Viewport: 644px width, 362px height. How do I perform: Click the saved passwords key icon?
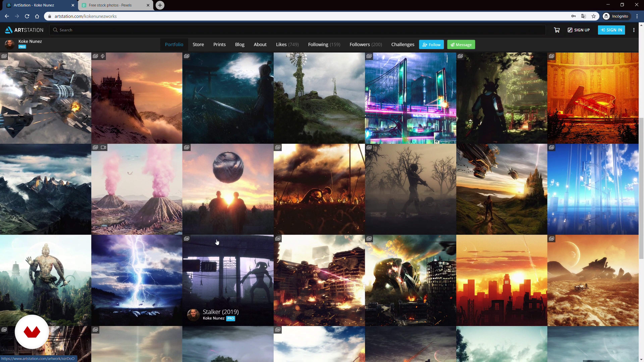coord(574,16)
